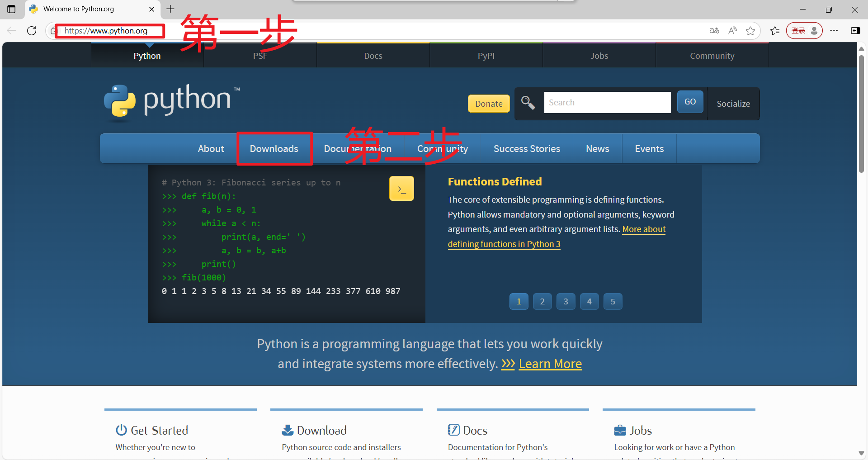Open the tab actions menu icon
Image resolution: width=868 pixels, height=460 pixels.
point(11,9)
